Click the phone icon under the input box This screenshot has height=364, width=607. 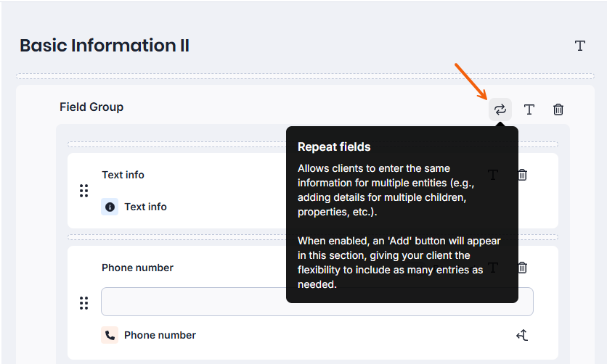pyautogui.click(x=110, y=335)
